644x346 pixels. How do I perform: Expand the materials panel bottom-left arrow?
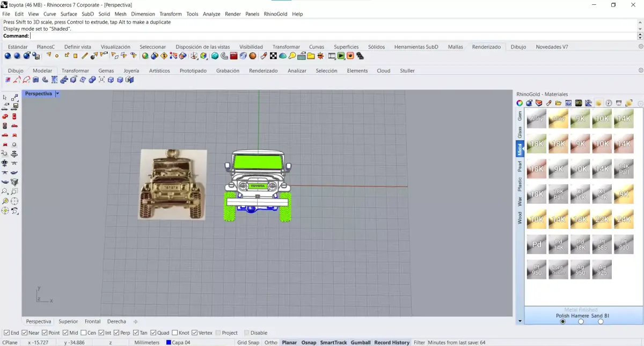coord(519,321)
